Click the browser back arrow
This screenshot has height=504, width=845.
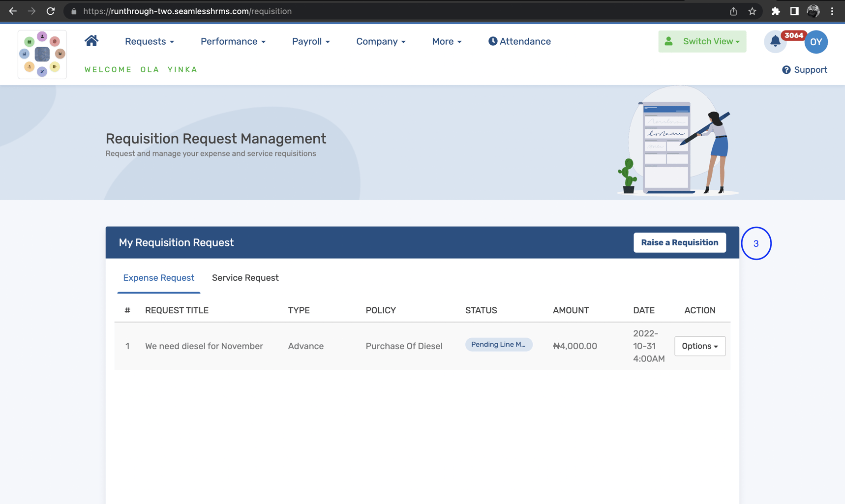12,11
